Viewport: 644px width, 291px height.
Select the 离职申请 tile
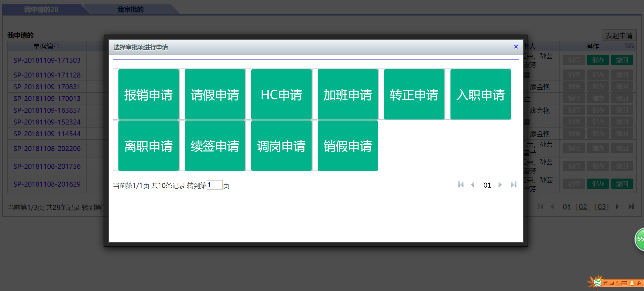(x=149, y=146)
